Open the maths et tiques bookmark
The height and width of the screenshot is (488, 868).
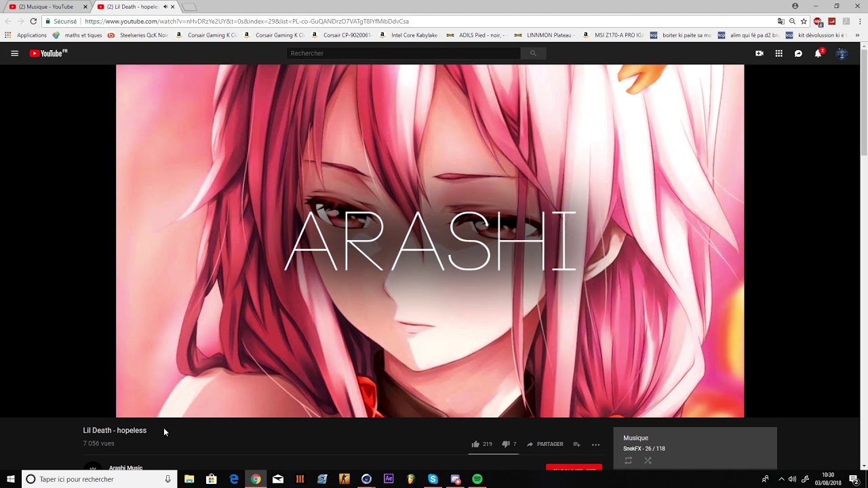point(77,35)
